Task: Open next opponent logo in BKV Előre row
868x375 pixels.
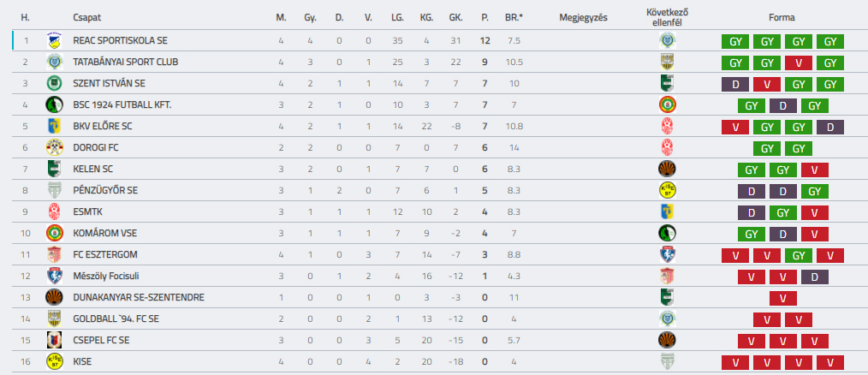Action: click(668, 127)
